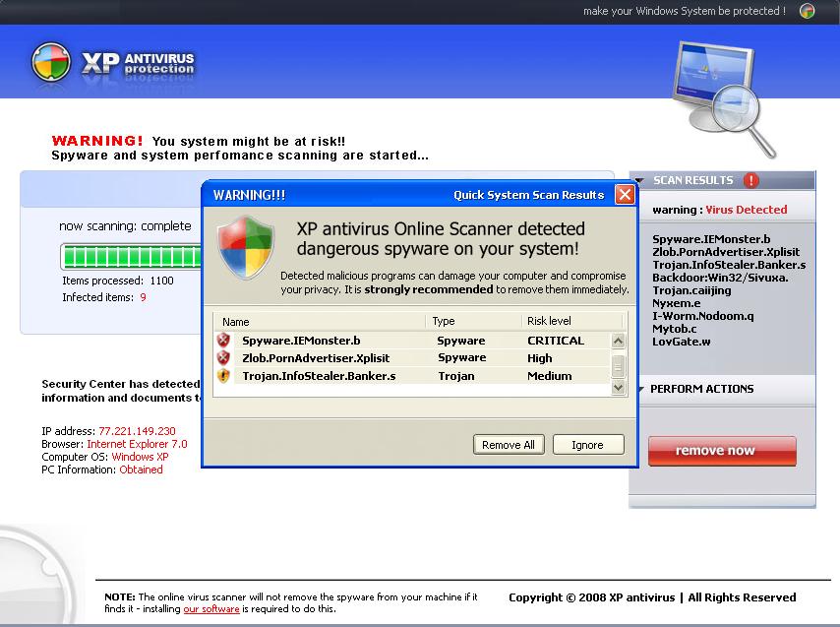
Task: Click the Trojan type cell in dialog list
Action: point(455,376)
